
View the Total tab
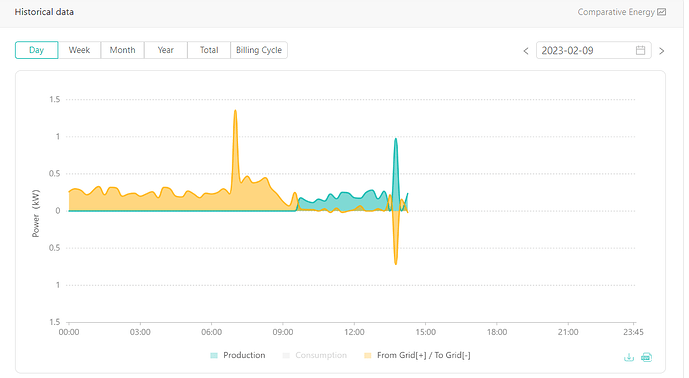(x=209, y=50)
